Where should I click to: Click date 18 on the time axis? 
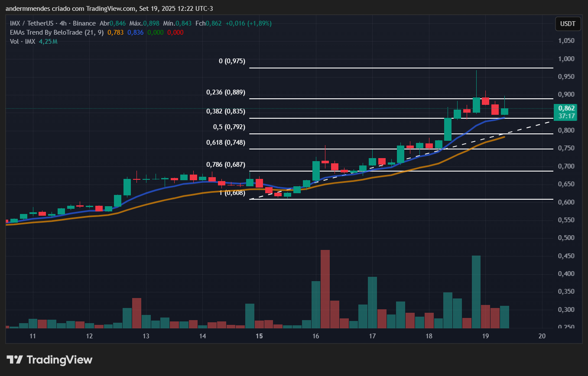tap(429, 336)
